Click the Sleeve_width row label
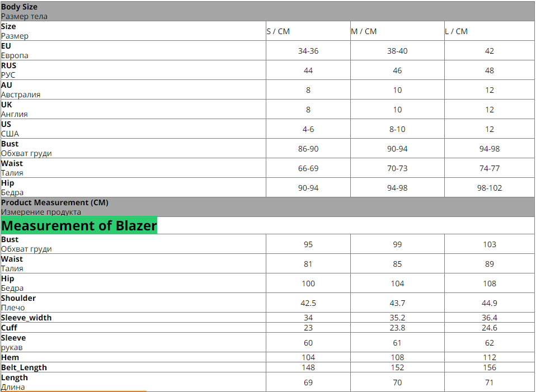 (x=133, y=318)
